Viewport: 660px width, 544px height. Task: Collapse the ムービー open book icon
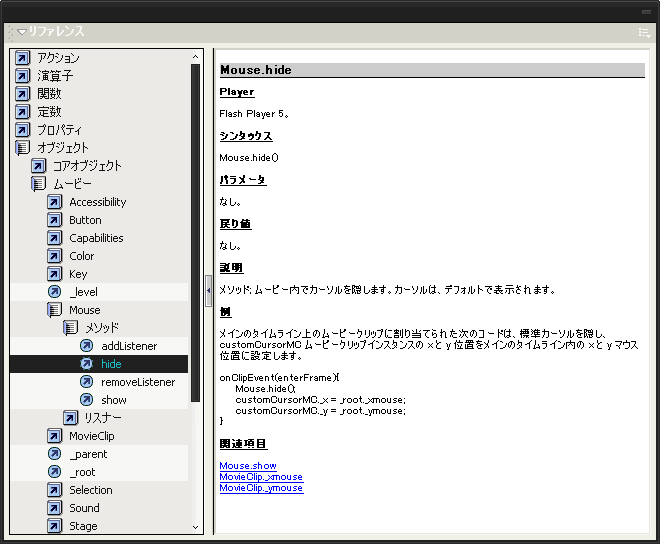pos(38,184)
